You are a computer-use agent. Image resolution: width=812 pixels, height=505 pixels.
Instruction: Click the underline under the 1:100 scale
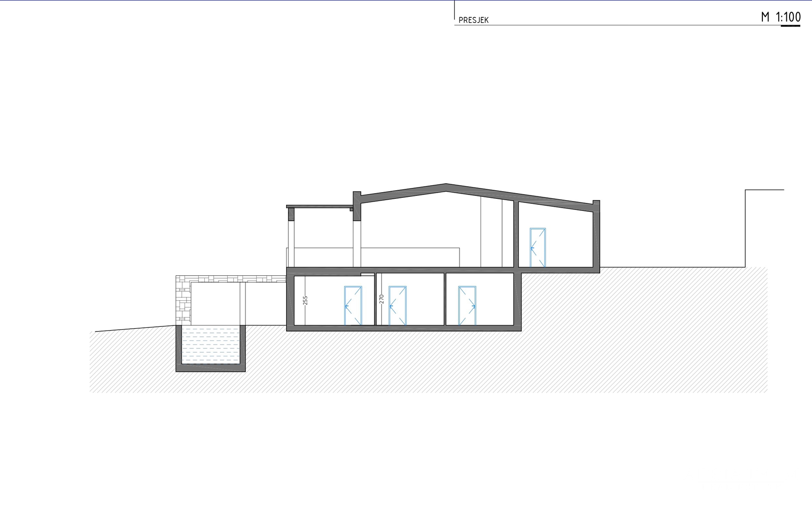789,26
